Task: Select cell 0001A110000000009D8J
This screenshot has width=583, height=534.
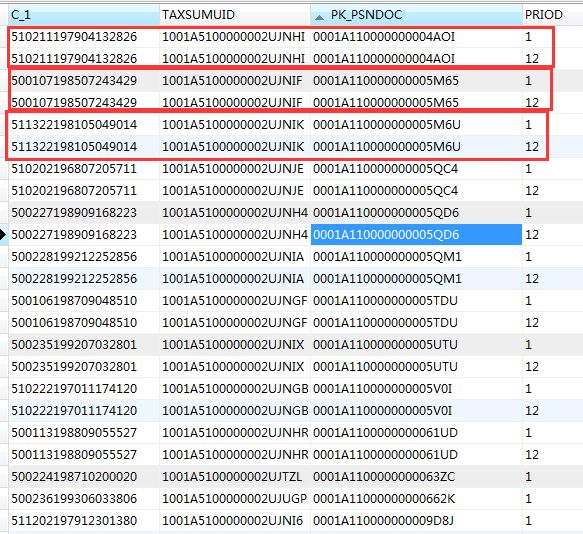Action: click(x=416, y=521)
